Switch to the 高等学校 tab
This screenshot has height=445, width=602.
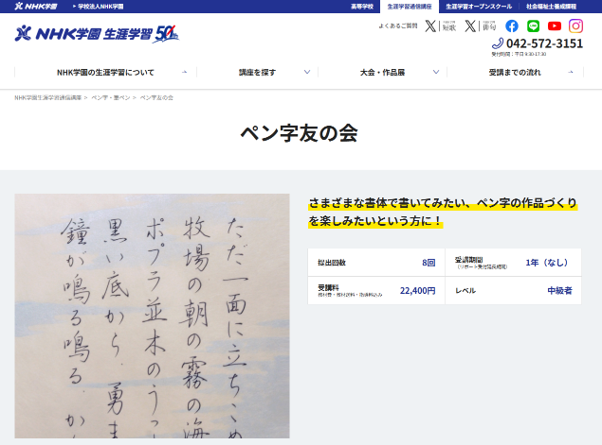(x=362, y=6)
